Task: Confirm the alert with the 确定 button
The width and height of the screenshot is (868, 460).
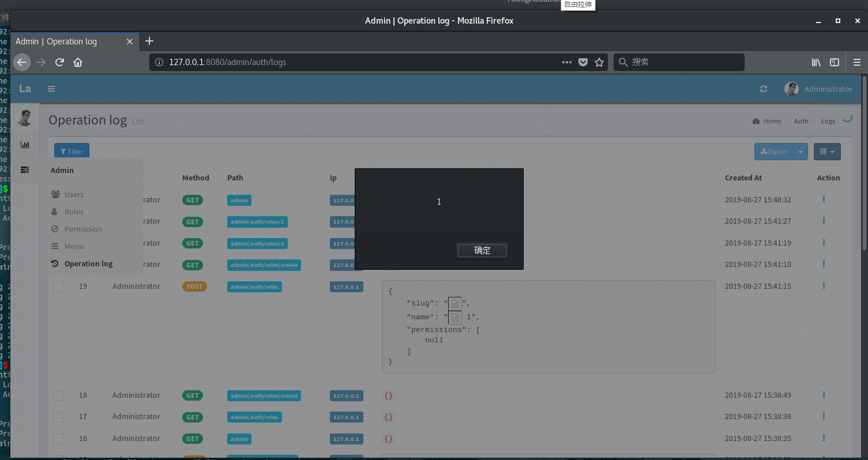Action: (x=482, y=250)
